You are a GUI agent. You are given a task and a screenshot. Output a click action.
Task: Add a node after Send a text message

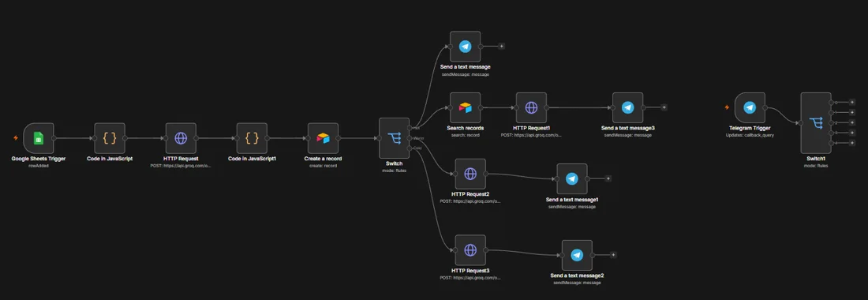tap(502, 47)
